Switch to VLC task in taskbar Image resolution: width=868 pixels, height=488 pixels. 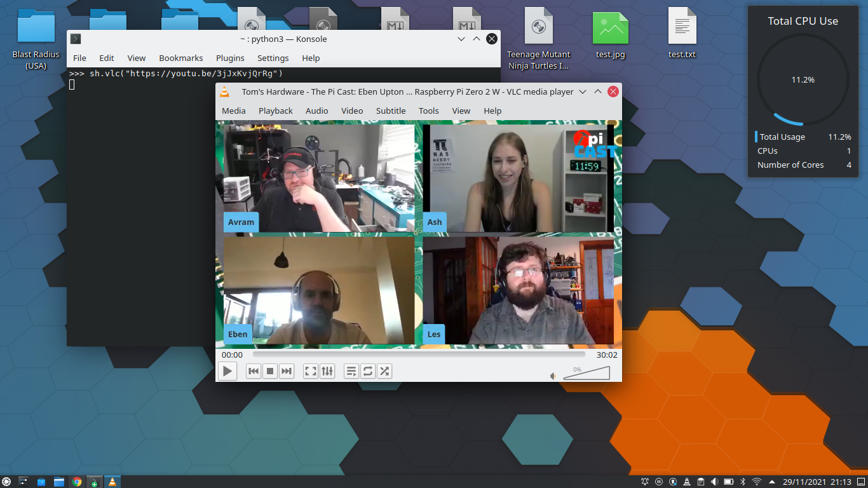coord(112,482)
